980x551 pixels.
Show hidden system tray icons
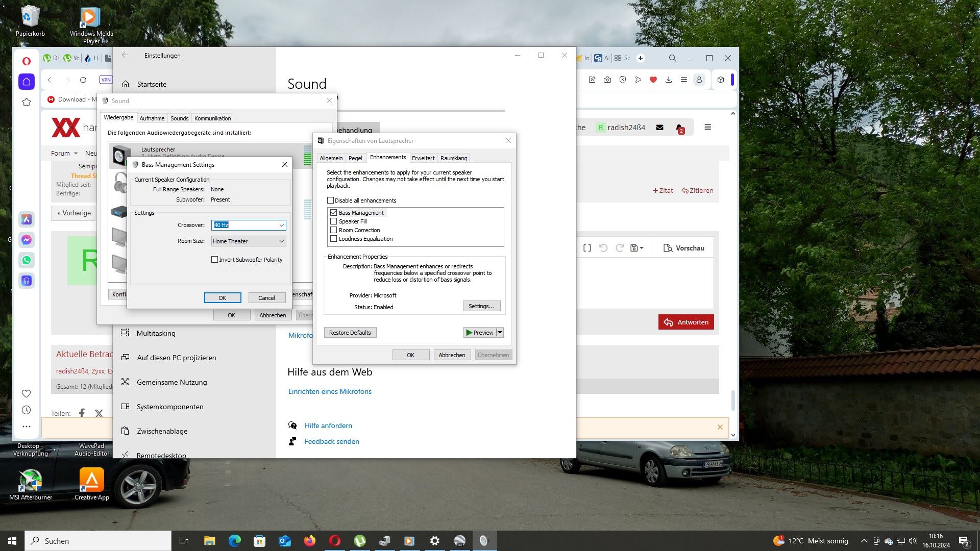tap(864, 541)
